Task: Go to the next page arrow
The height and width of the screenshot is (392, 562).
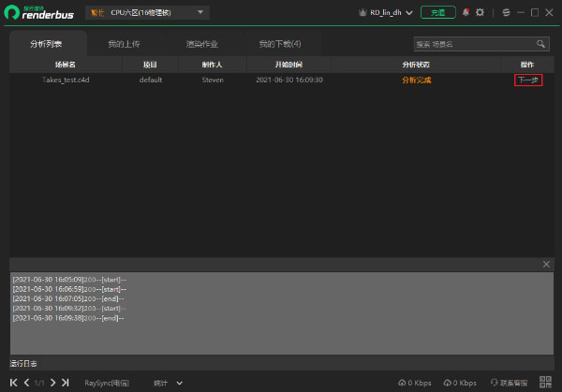Action: click(x=53, y=383)
